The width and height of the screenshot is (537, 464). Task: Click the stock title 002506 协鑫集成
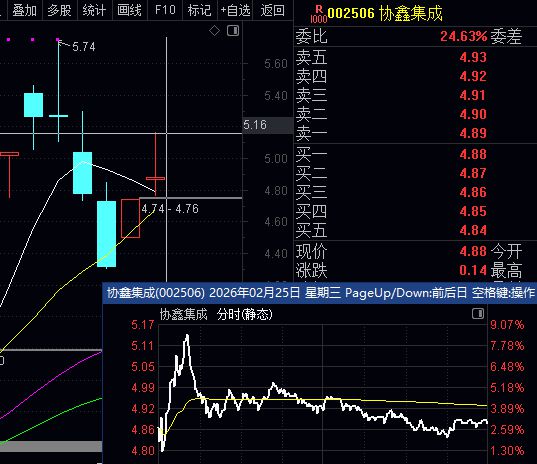(x=385, y=14)
